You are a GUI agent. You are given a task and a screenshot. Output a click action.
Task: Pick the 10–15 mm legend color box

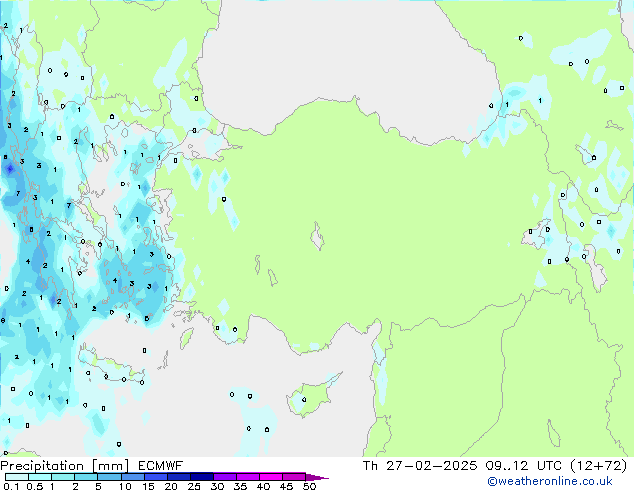(x=132, y=477)
